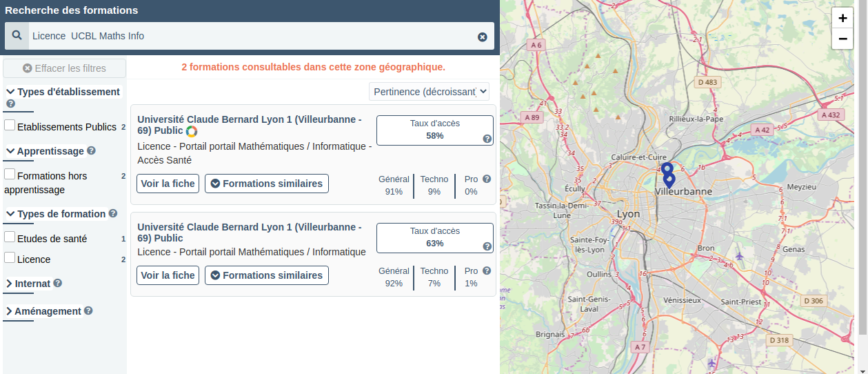The image size is (868, 374).
Task: Enable Formations hors apprentissage filter
Action: tap(10, 175)
